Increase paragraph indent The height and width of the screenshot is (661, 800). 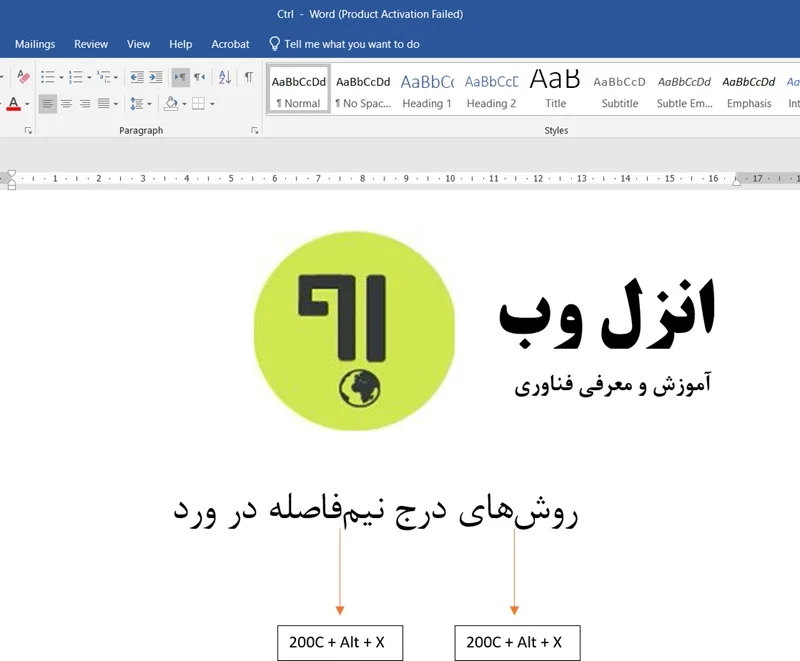pyautogui.click(x=156, y=77)
